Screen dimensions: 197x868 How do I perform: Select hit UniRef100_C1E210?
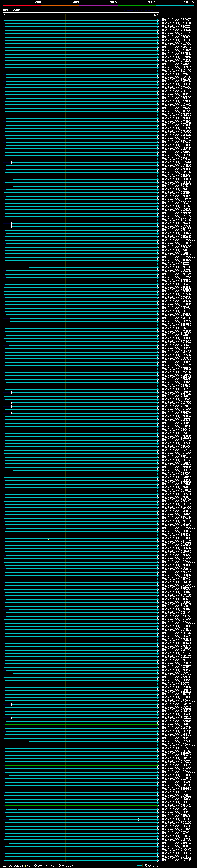[176, 389]
